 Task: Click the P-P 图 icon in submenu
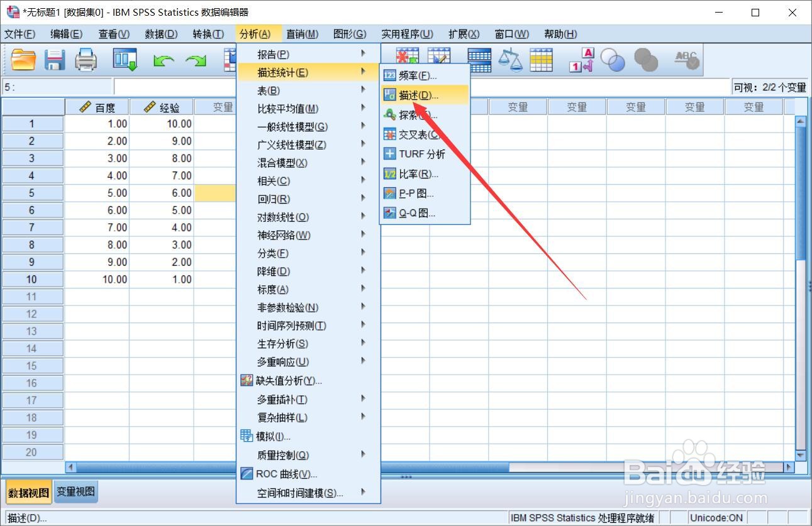(390, 194)
